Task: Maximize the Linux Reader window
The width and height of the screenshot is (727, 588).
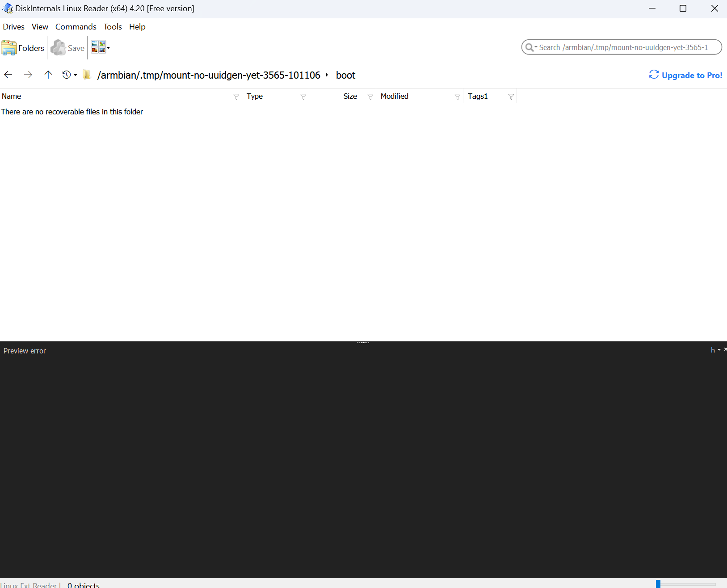Action: pos(683,8)
